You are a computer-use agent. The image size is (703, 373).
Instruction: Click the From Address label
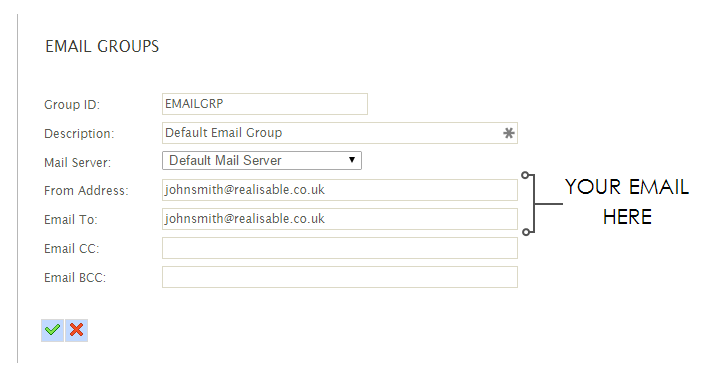(86, 191)
